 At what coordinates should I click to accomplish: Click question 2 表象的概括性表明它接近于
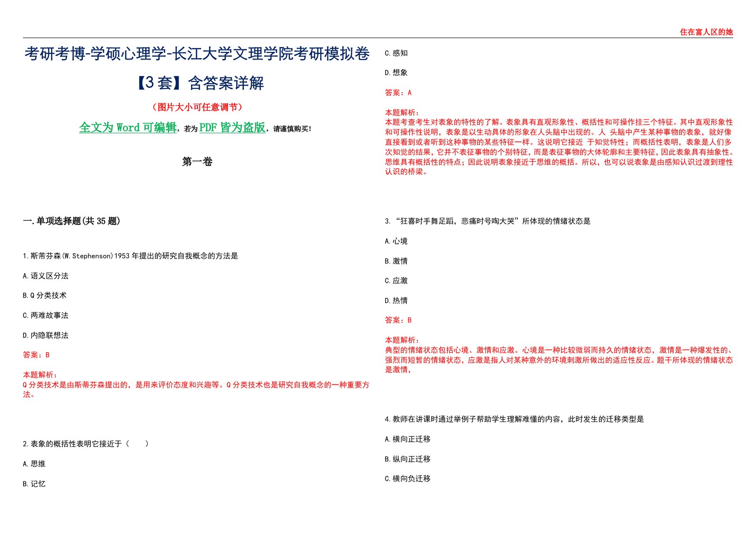tap(86, 444)
